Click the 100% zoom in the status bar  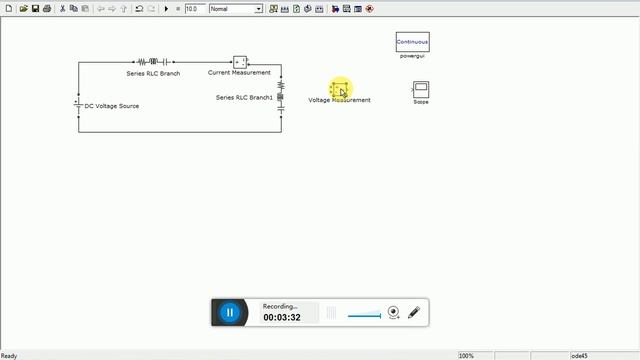tap(466, 356)
